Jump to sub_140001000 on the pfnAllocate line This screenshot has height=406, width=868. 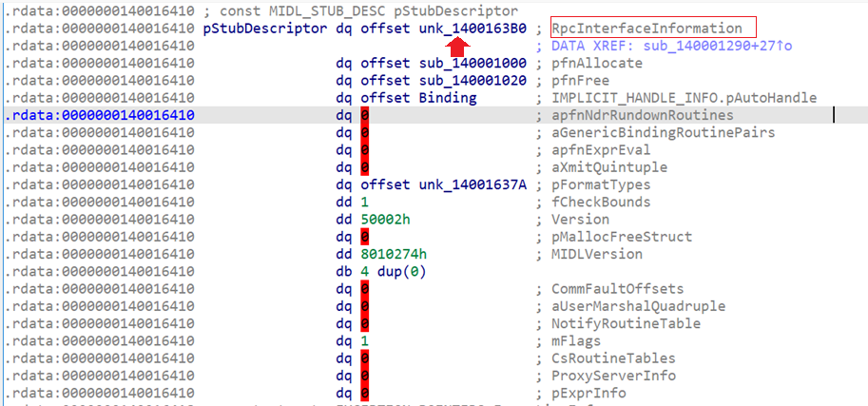pyautogui.click(x=472, y=63)
